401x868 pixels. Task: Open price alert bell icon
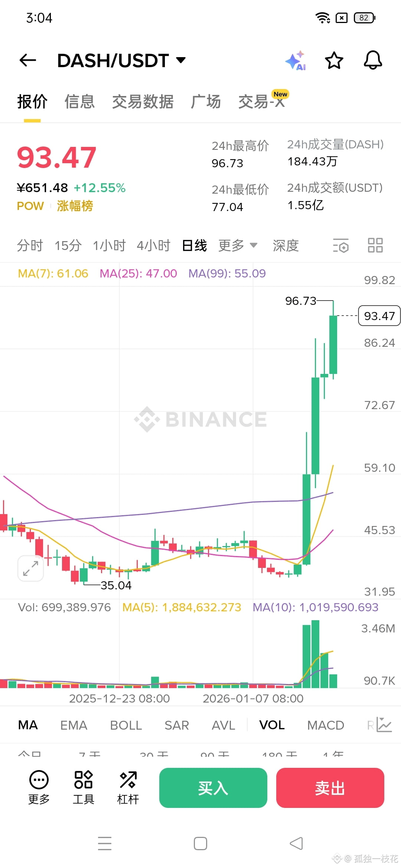(373, 60)
